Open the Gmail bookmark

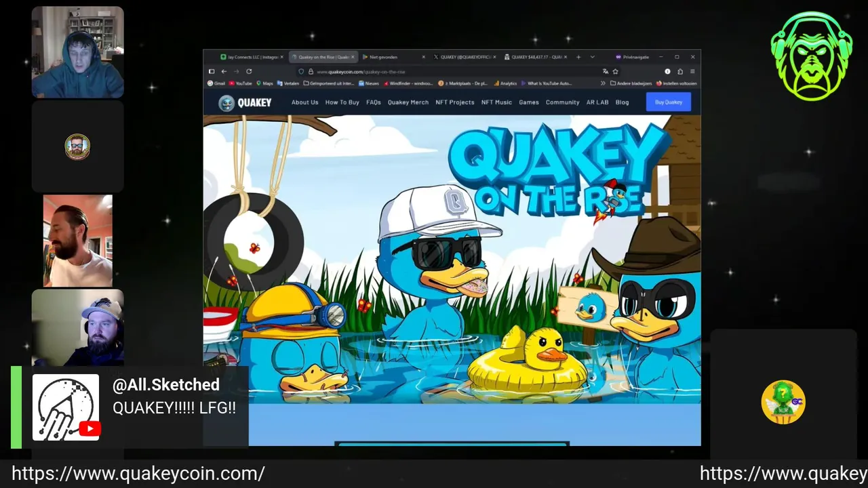tap(216, 83)
